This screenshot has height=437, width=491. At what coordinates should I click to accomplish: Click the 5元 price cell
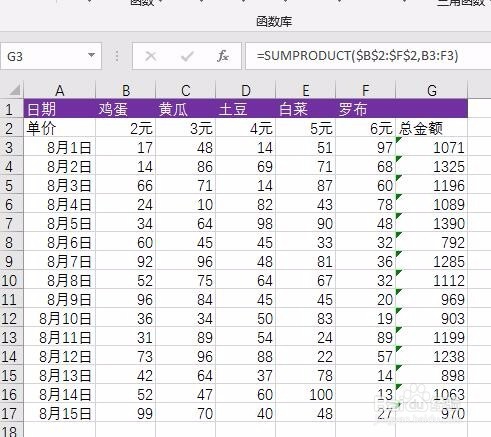click(x=306, y=128)
